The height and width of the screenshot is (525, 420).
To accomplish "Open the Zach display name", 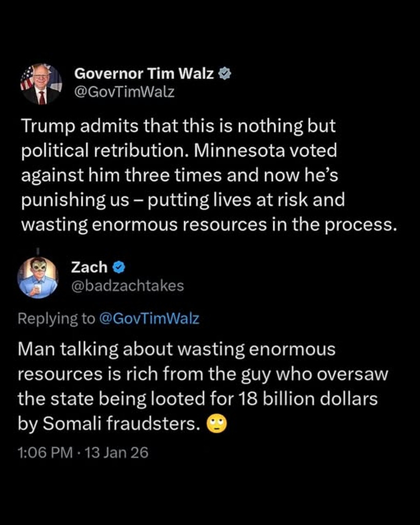I will tap(90, 267).
